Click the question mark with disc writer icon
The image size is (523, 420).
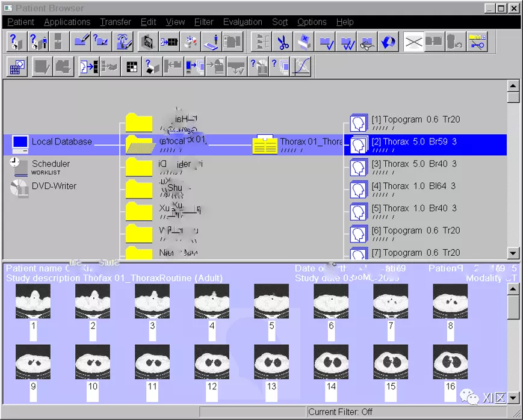(258, 66)
